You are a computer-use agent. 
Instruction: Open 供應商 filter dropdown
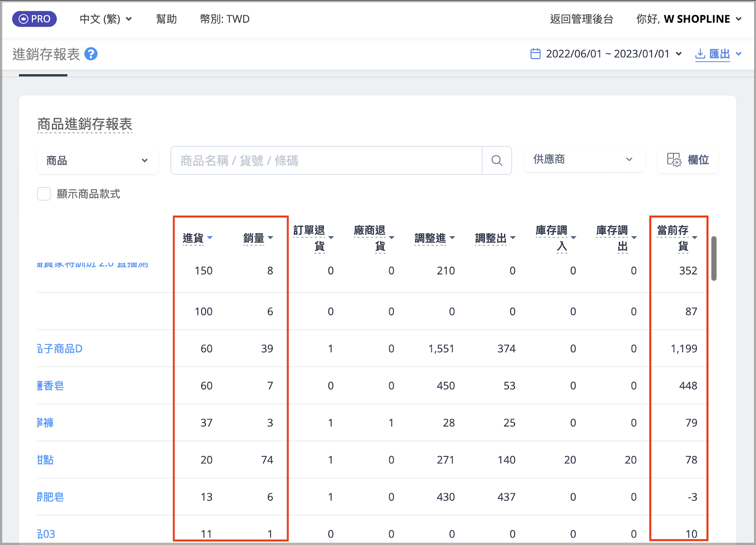(584, 159)
